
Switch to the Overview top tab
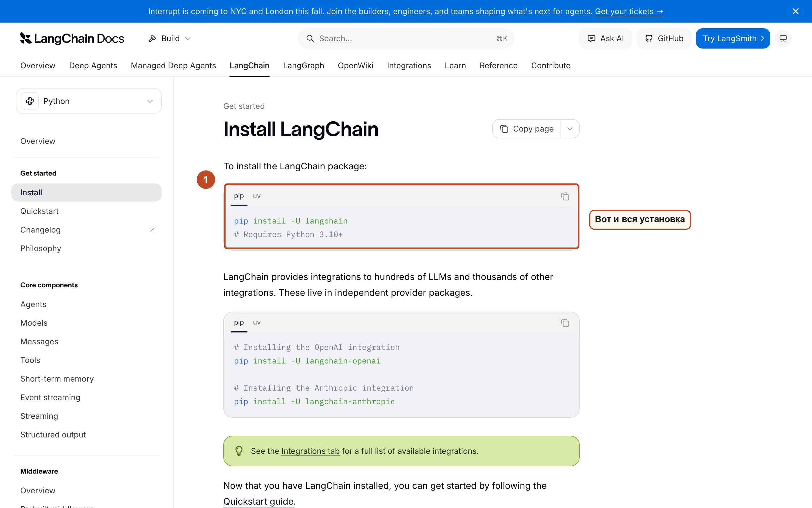tap(38, 65)
